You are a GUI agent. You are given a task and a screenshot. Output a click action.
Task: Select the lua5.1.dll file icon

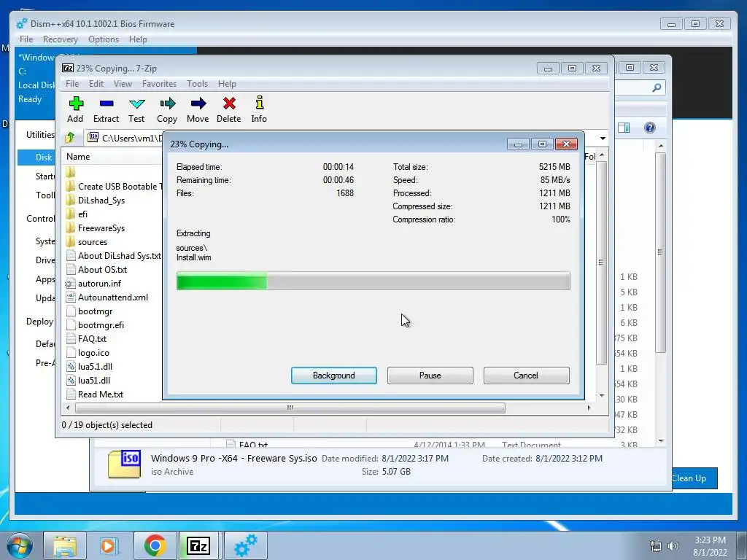pos(71,367)
